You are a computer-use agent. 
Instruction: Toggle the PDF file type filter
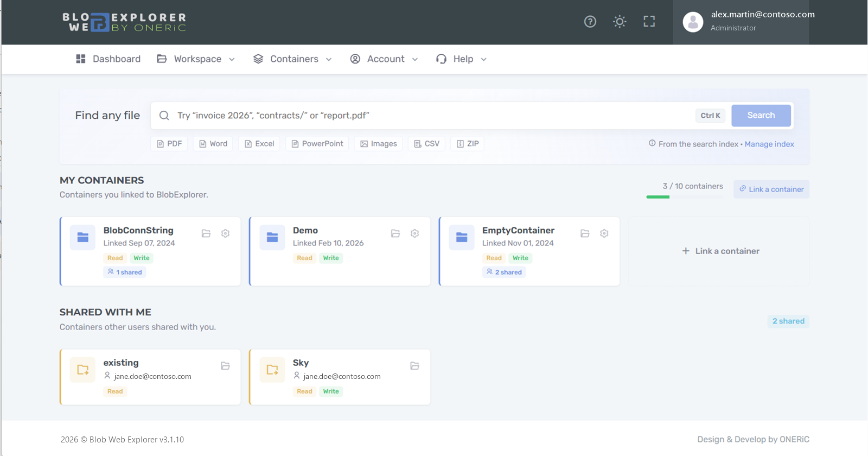coord(169,144)
